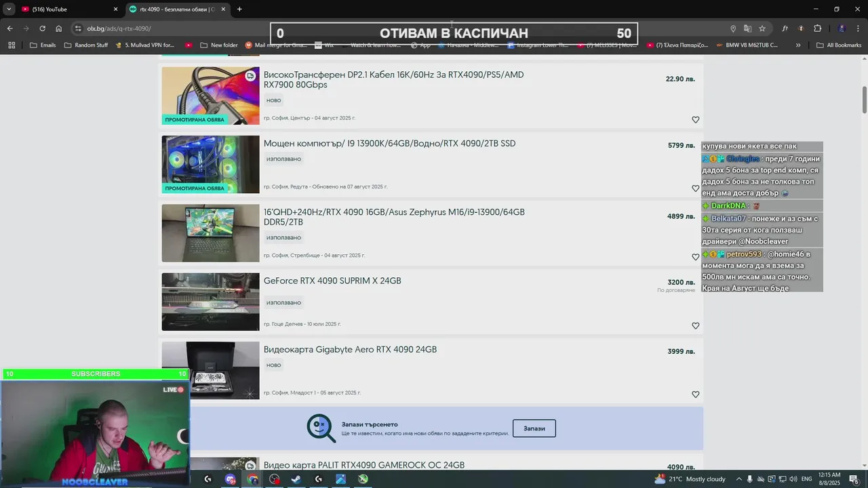
Task: Open tab search dropdown
Action: (9, 9)
